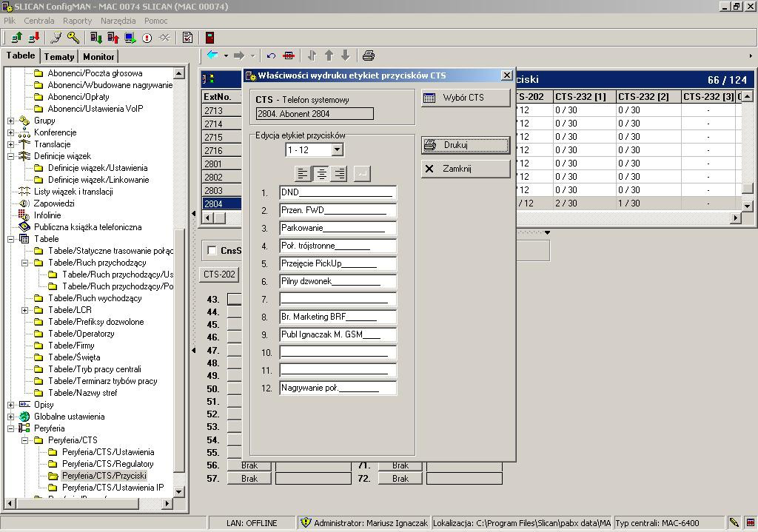Viewport: 758px width, 532px height.
Task: Toggle the CnsS checkbox
Action: [x=211, y=250]
